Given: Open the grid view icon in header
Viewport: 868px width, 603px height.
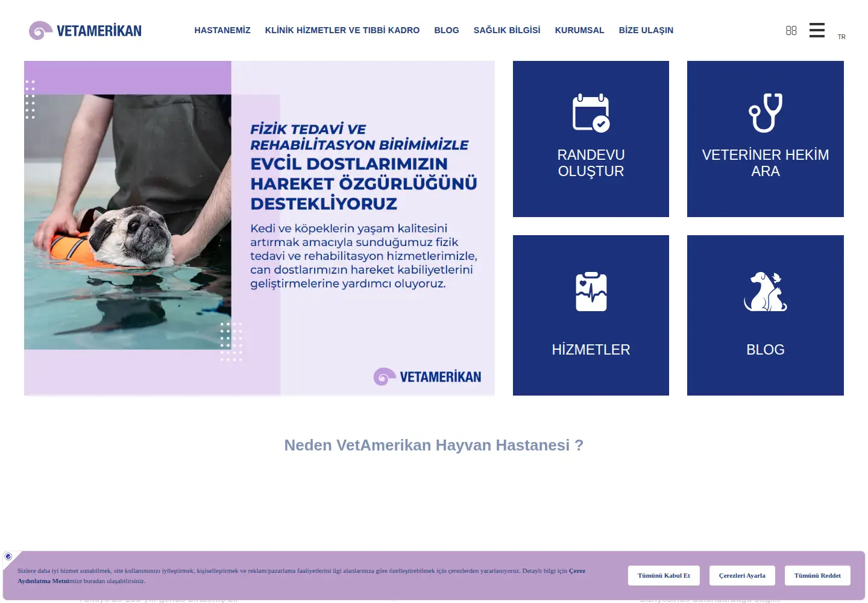Looking at the screenshot, I should [x=791, y=30].
